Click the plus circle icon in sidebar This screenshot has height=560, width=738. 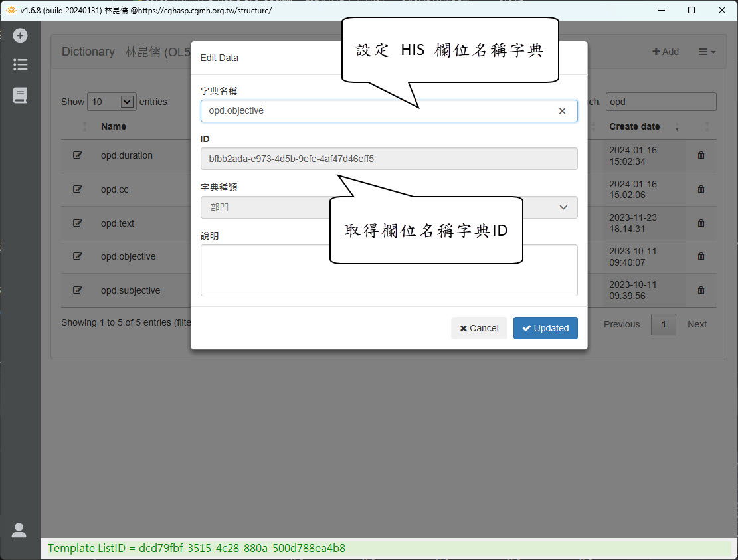click(x=20, y=35)
